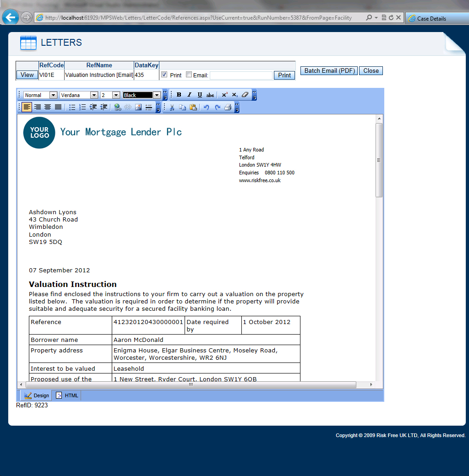The width and height of the screenshot is (469, 476).
Task: Open the Black font color picker
Action: point(157,95)
